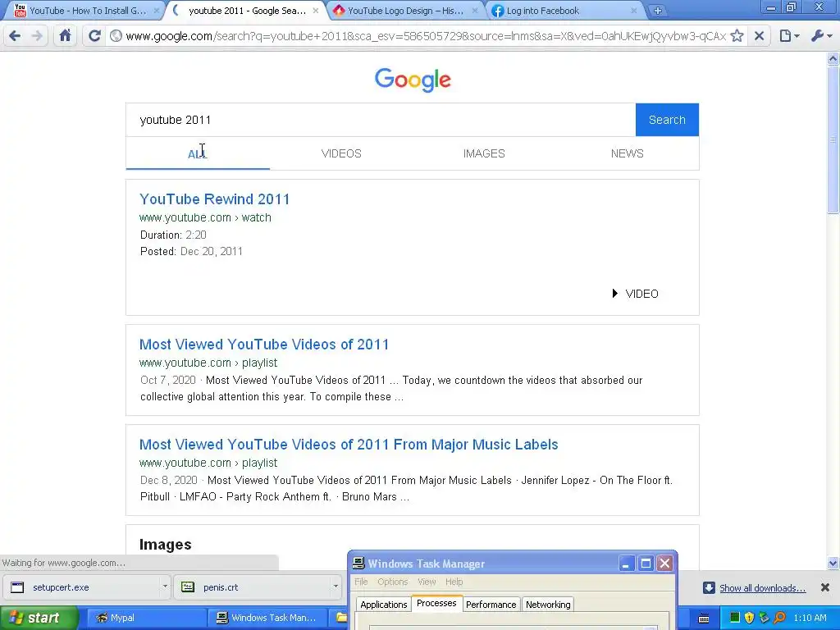The width and height of the screenshot is (840, 630).
Task: Open the wrench settings menu
Action: coord(821,36)
